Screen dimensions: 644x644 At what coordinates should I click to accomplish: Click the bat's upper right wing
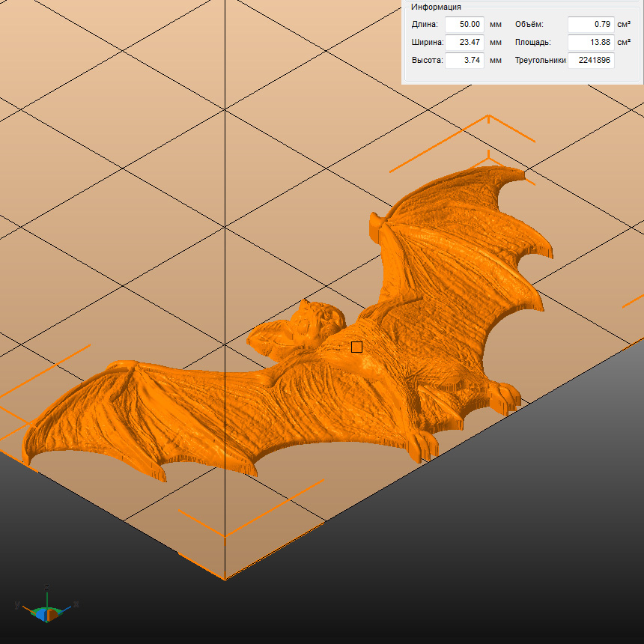[x=464, y=225]
